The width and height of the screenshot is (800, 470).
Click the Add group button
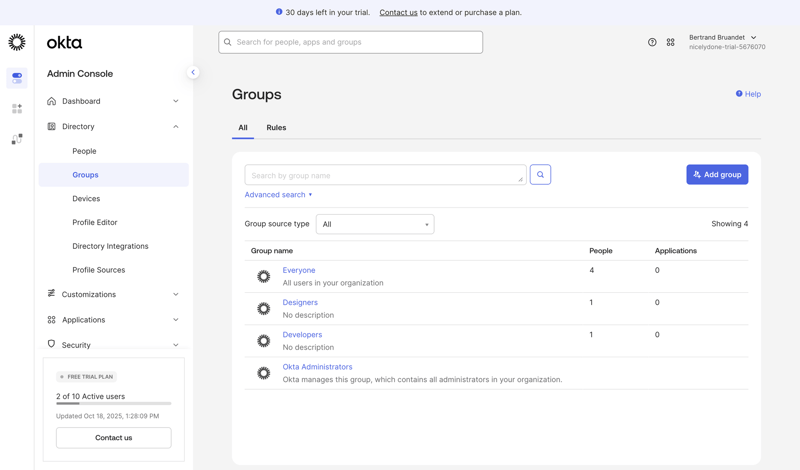tap(717, 175)
